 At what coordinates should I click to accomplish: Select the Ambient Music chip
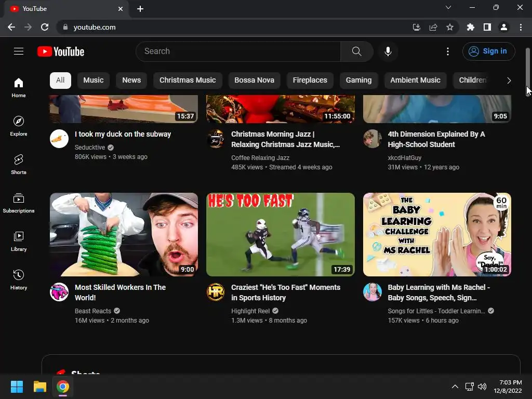(x=415, y=80)
